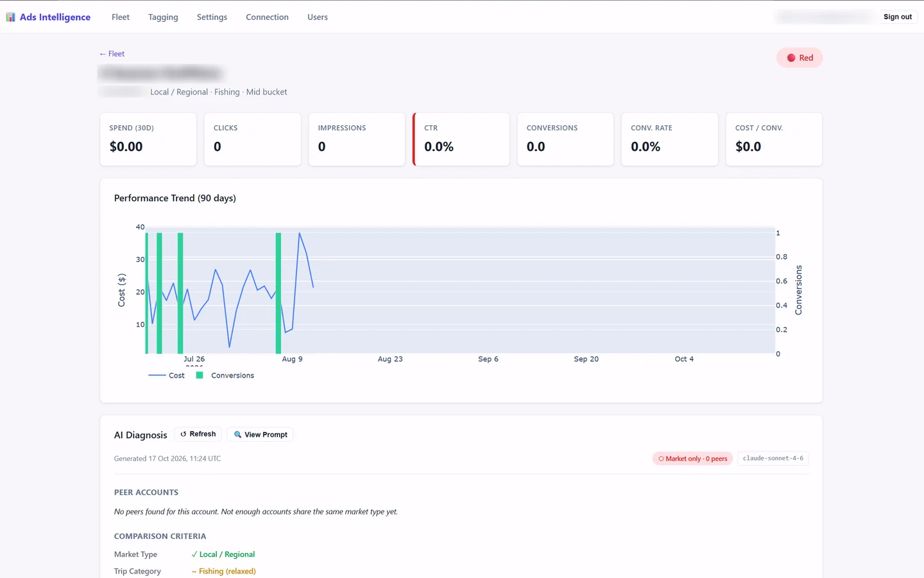924x578 pixels.
Task: Click the claude-sonnet-4-6 model tag
Action: point(773,459)
